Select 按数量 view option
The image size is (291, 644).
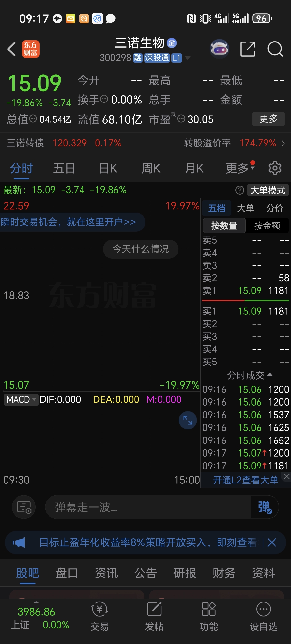pos(224,226)
